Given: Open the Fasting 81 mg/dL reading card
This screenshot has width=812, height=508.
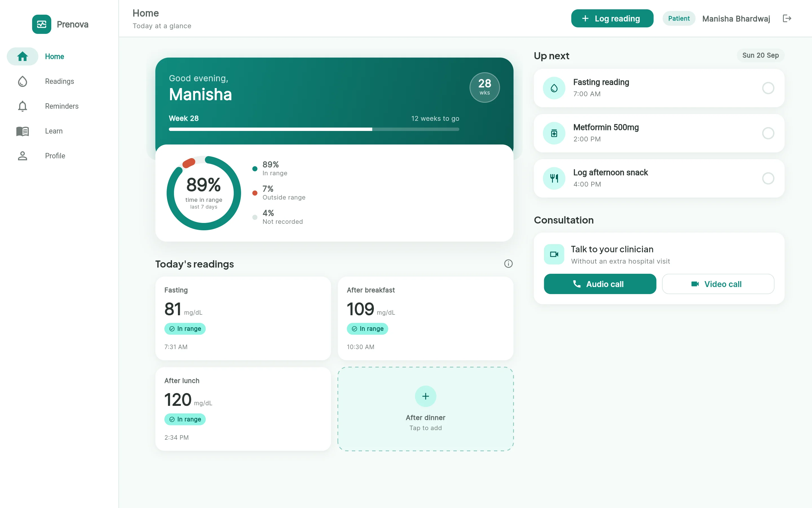Looking at the screenshot, I should (243, 319).
